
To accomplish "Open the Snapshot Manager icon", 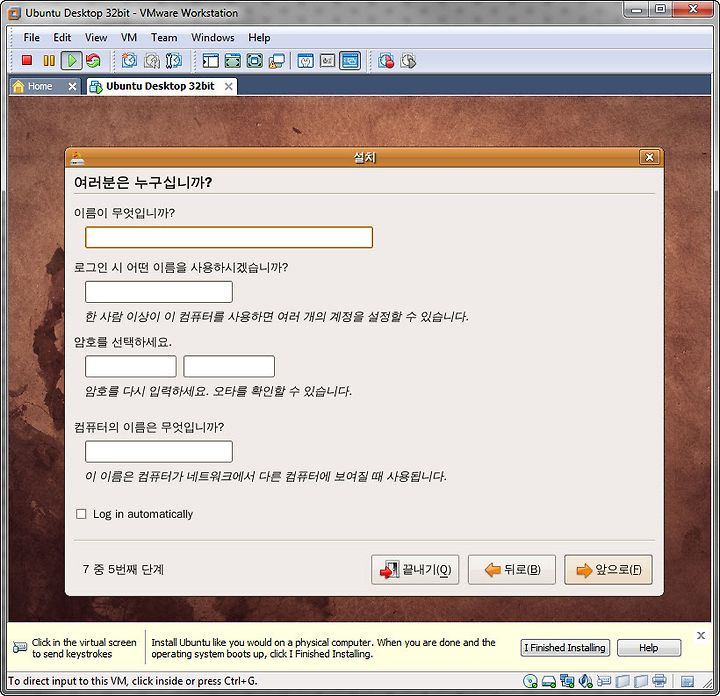I will (174, 61).
